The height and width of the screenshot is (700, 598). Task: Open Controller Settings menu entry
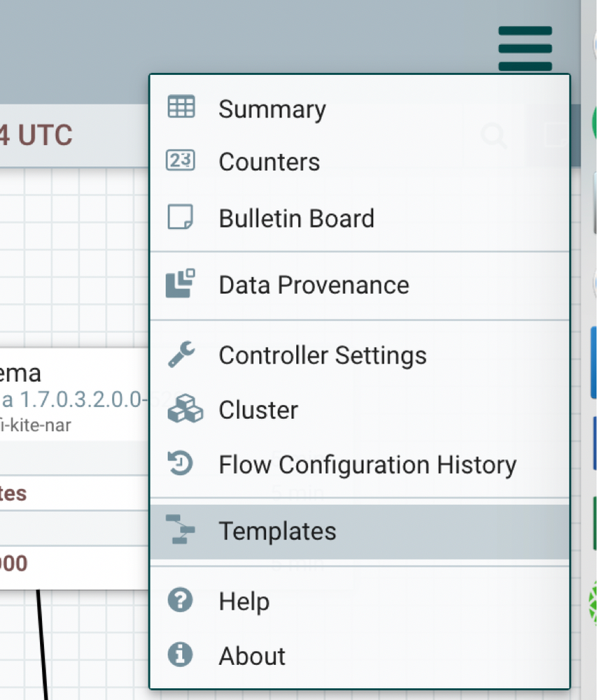(x=322, y=355)
